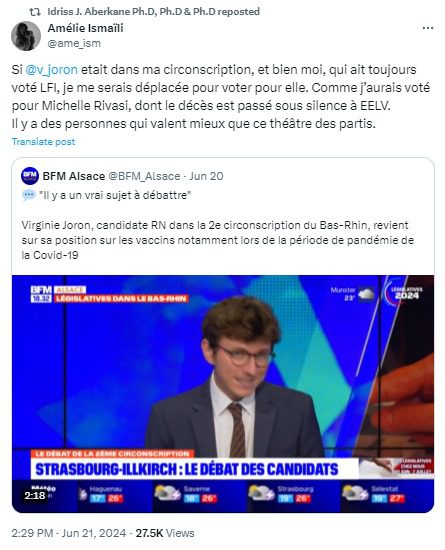Open the three-dot more options menu
The width and height of the screenshot is (445, 550).
427,28
